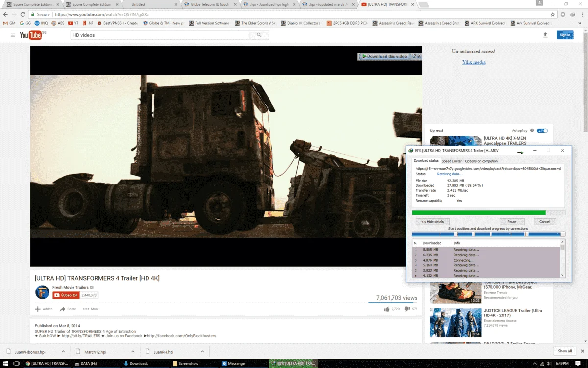
Task: Open the More options ellipsis
Action: pyautogui.click(x=86, y=309)
